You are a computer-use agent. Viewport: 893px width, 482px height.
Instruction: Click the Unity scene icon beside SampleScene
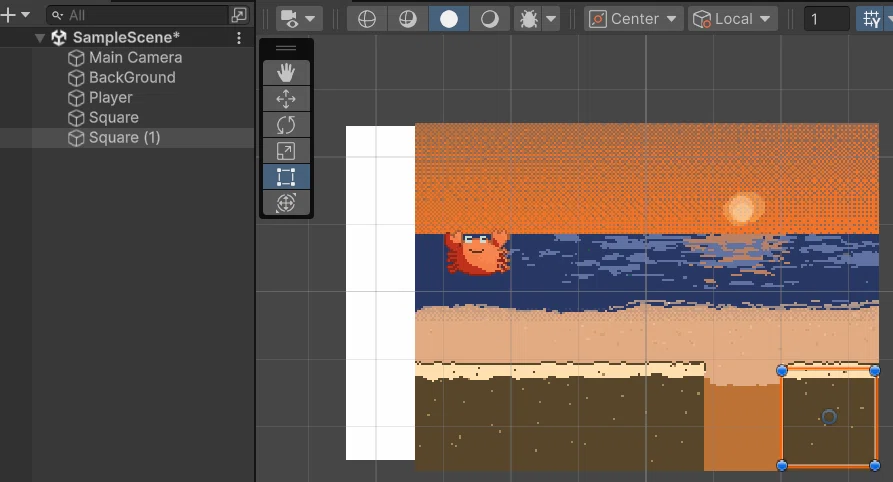59,38
